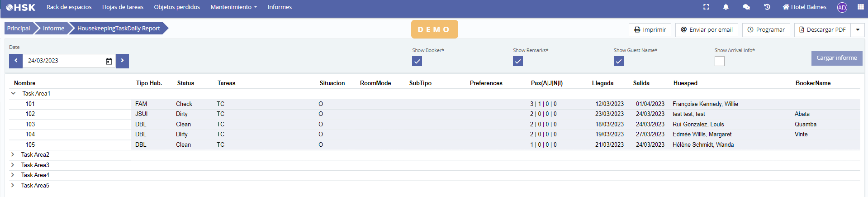
Task: Uncheck the Show Booker checkbox
Action: [417, 61]
